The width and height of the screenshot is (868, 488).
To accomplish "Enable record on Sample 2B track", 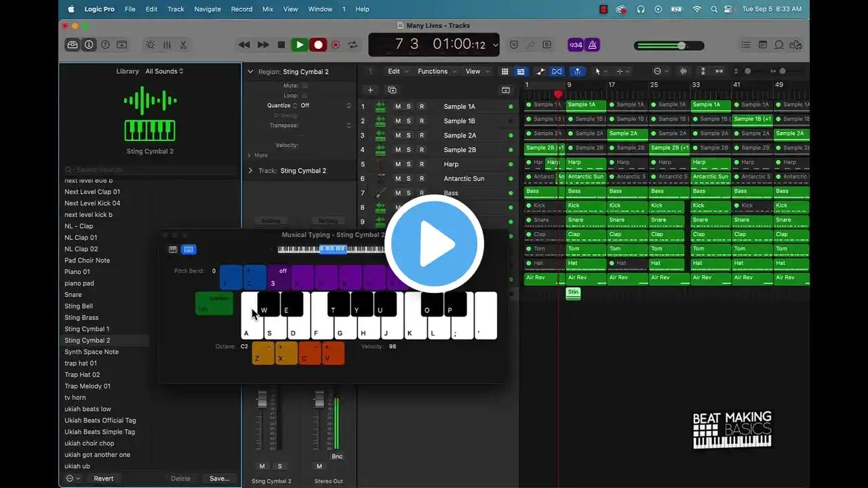I will tap(421, 150).
